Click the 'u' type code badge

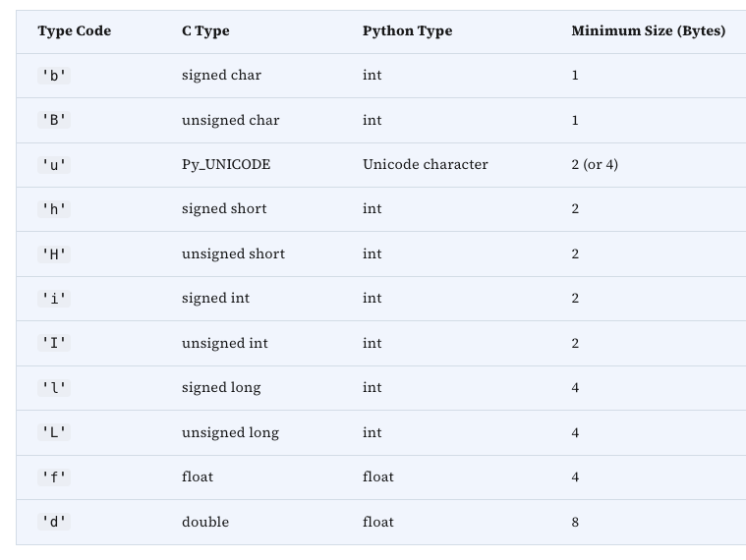54,165
